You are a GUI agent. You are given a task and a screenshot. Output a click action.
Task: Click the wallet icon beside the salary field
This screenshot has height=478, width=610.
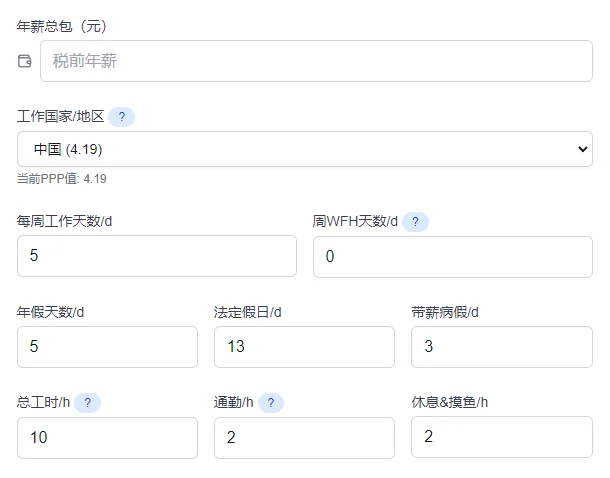(25, 61)
